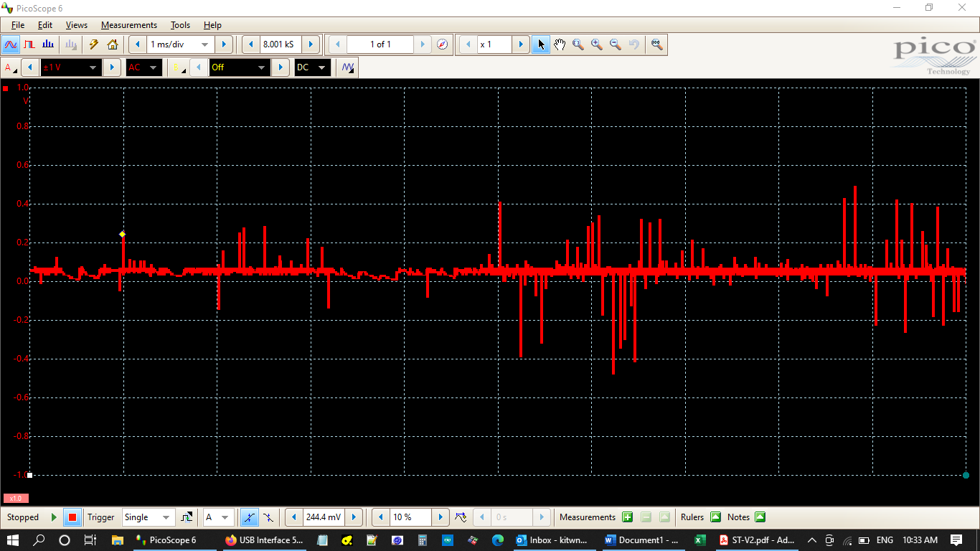Switch to Spectrum mode icon

pos(47,44)
